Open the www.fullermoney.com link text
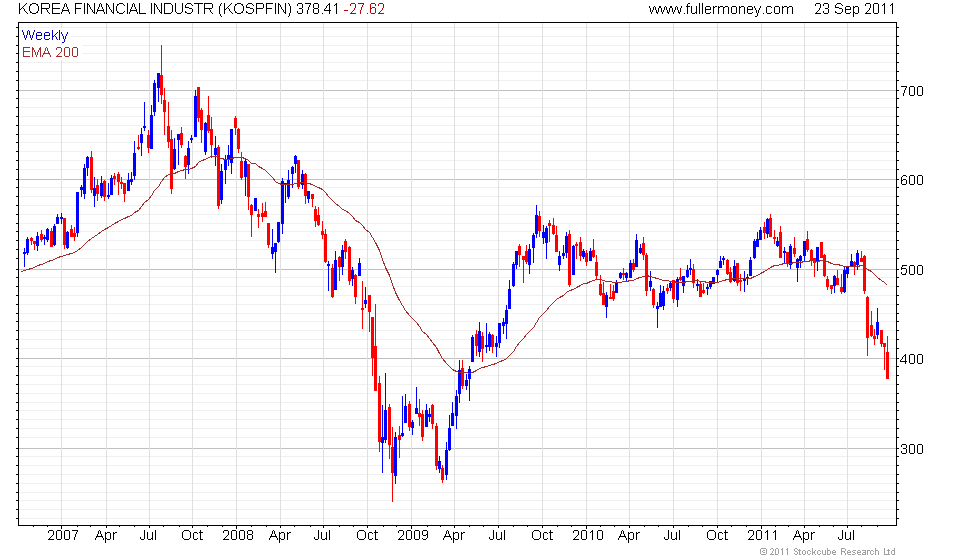Viewport: 980px width, 560px height. coord(721,9)
